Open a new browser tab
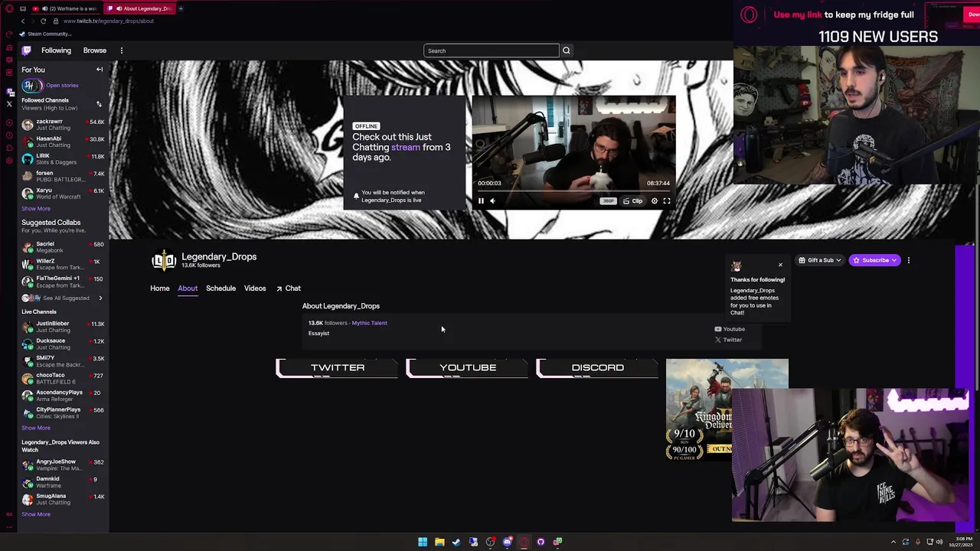 click(181, 8)
